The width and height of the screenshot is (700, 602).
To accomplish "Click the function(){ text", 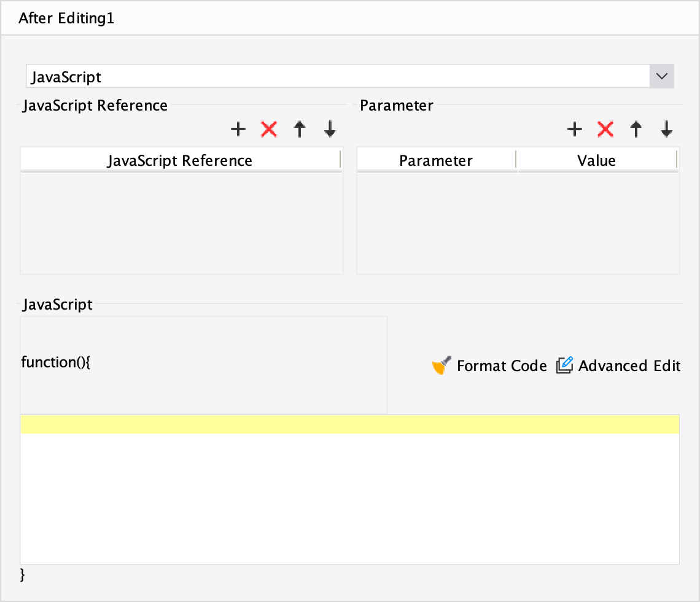I will pyautogui.click(x=56, y=362).
